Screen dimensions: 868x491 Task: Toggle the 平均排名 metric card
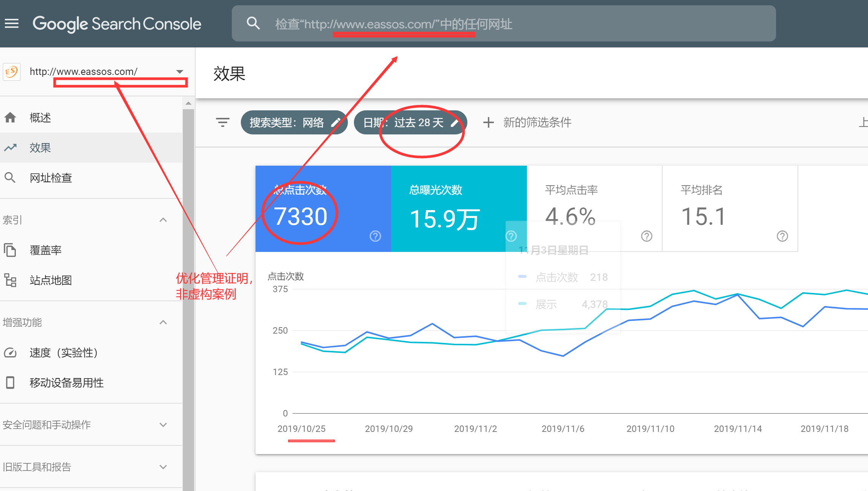click(730, 209)
